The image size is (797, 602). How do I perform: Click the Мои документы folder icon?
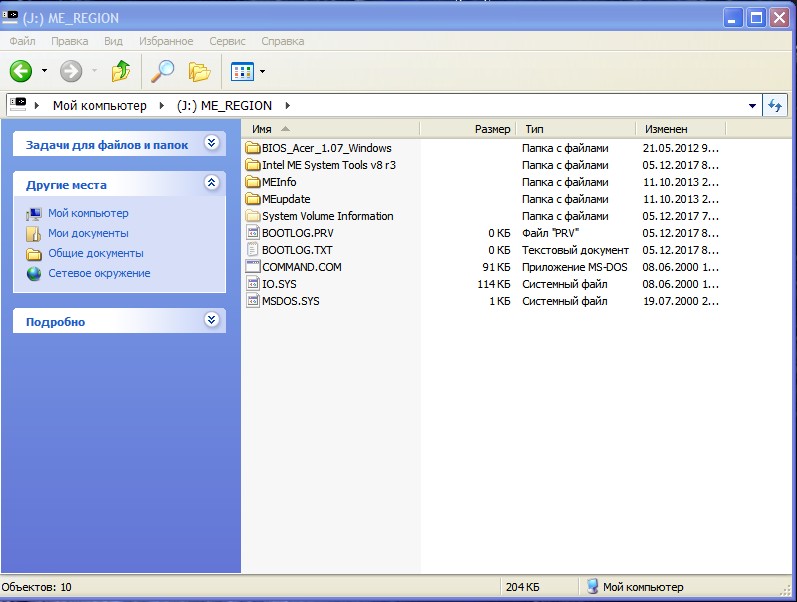click(34, 234)
